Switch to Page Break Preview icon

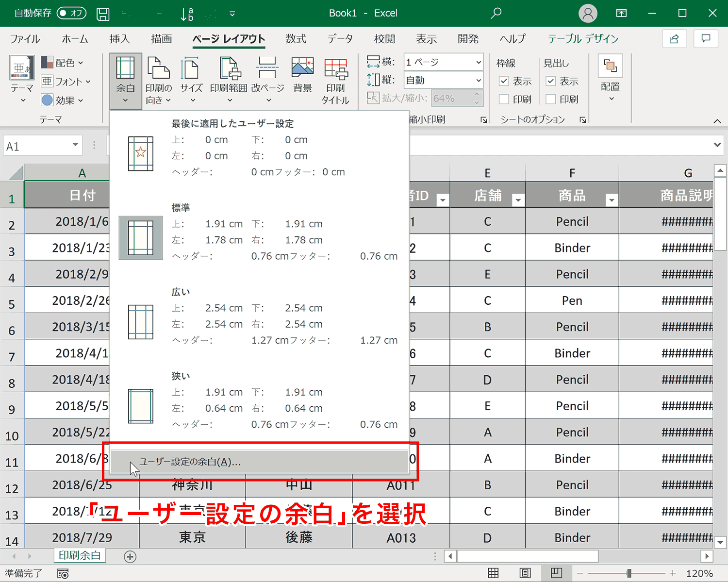pos(556,573)
